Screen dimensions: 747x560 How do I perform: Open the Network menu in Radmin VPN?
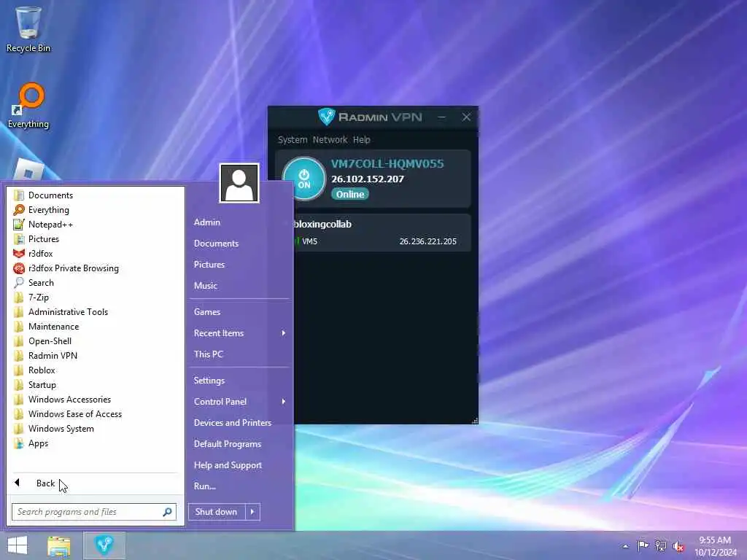pyautogui.click(x=330, y=139)
